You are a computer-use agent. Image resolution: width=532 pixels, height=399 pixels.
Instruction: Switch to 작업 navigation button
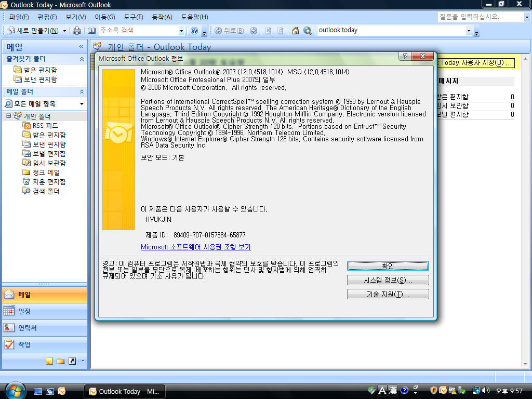pos(45,344)
